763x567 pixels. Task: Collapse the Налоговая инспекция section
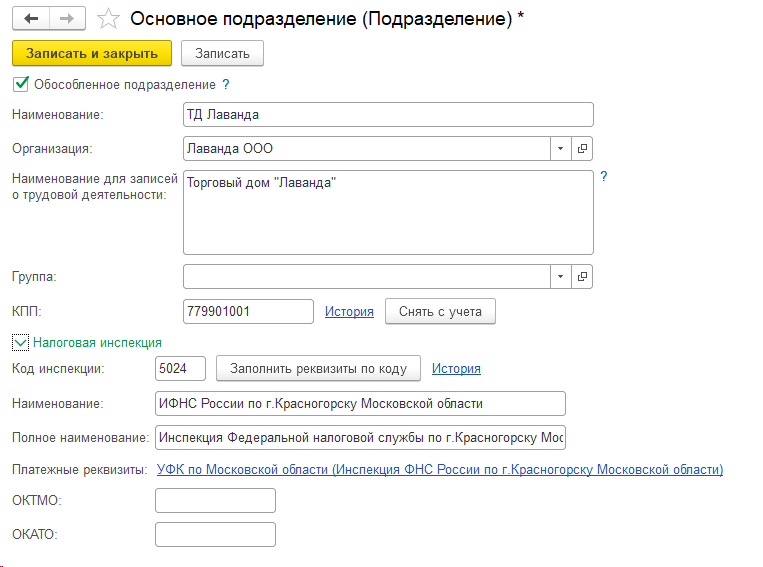pos(20,343)
